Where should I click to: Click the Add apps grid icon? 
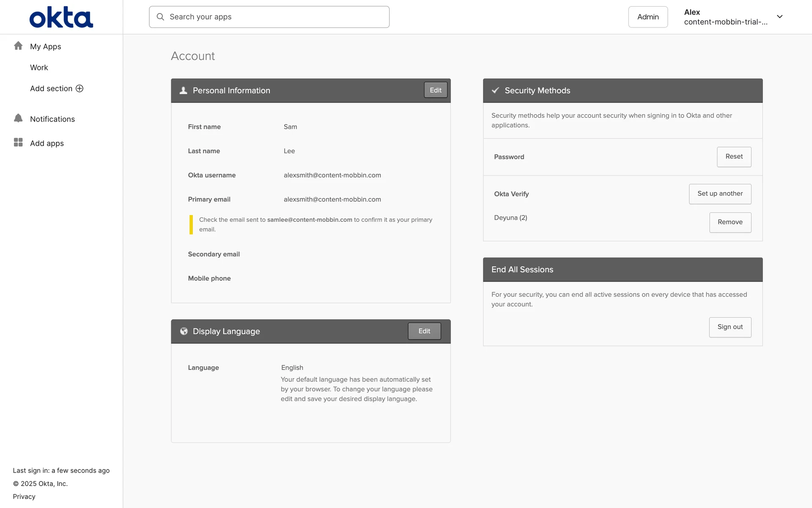(x=18, y=142)
